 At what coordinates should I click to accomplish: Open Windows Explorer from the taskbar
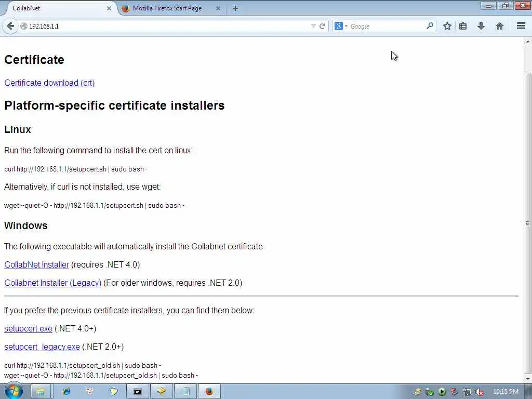coord(41,392)
